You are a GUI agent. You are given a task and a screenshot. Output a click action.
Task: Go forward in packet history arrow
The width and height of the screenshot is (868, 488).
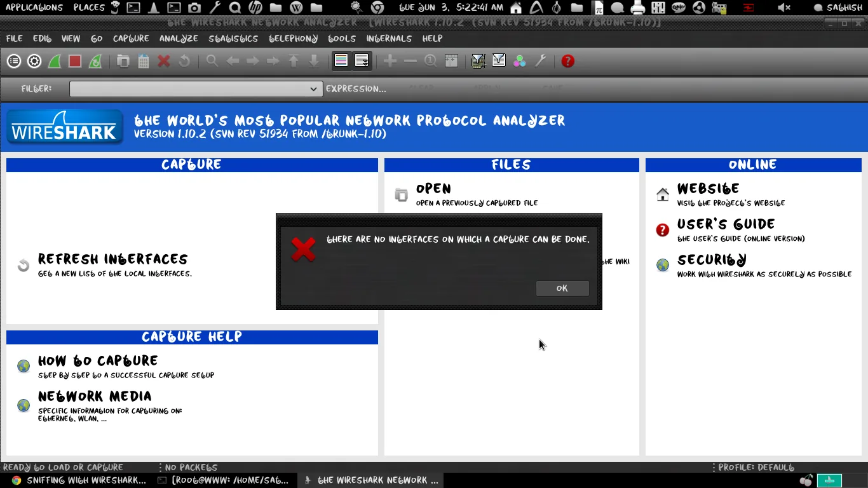tap(253, 61)
